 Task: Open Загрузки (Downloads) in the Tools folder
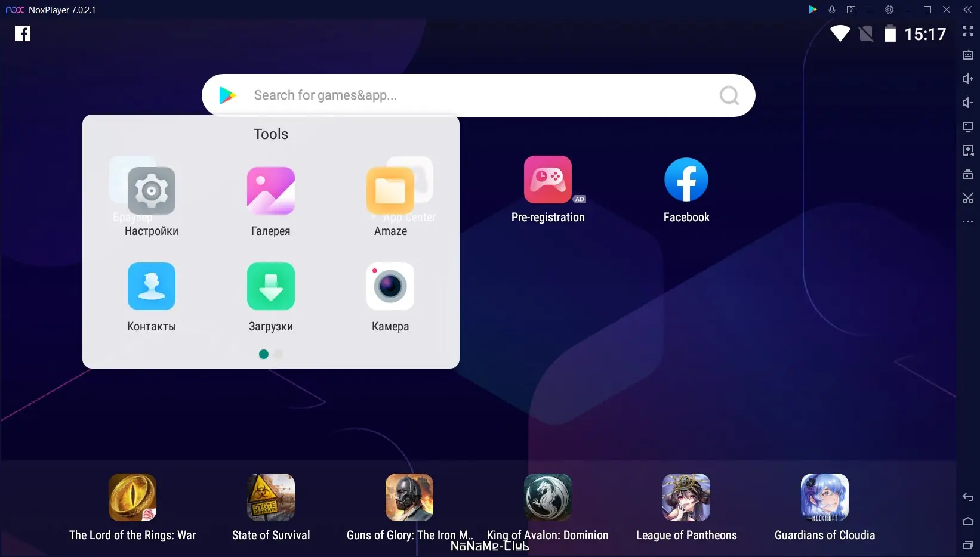pyautogui.click(x=271, y=298)
